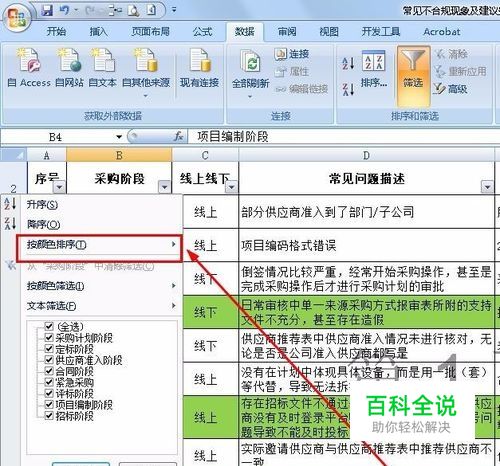Expand the Name Box dropdown arrow
Viewport: 500px width, 466px height.
(119, 137)
